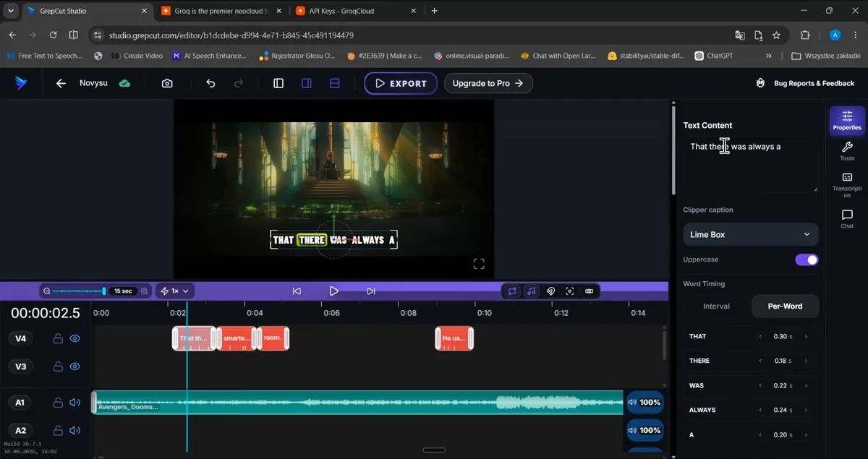Play the video
Viewport: 868px width, 459px height.
pyautogui.click(x=333, y=291)
